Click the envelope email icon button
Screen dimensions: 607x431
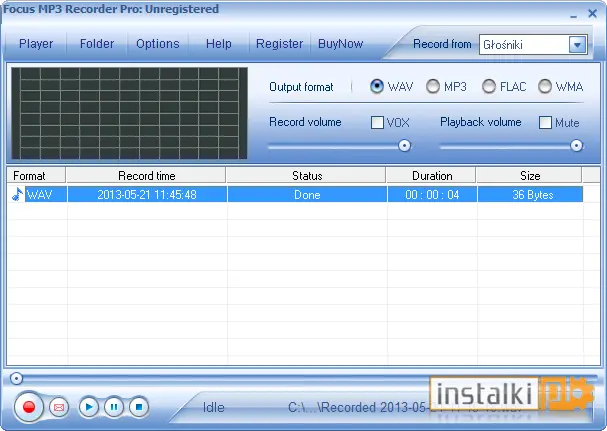click(x=59, y=407)
